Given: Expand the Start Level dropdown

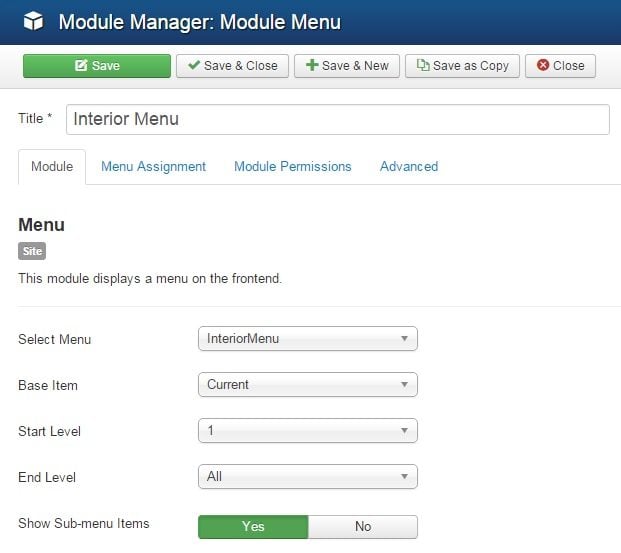Looking at the screenshot, I should pos(307,431).
